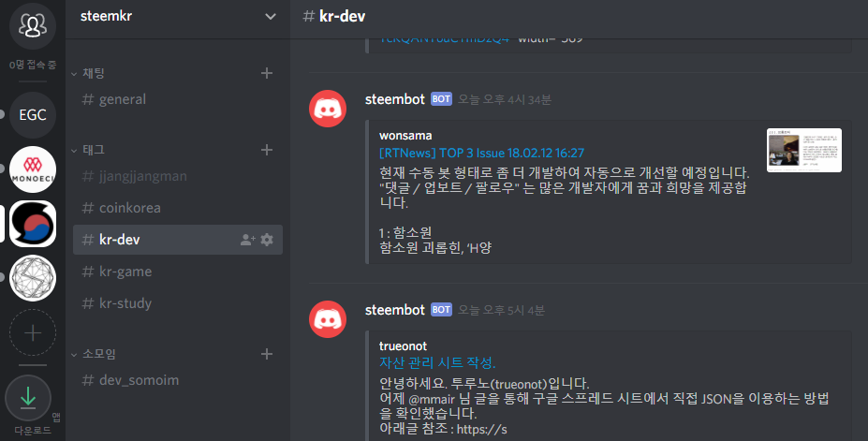Select the Korean flag server icon
Screen dimensions: 868x441
(33, 224)
